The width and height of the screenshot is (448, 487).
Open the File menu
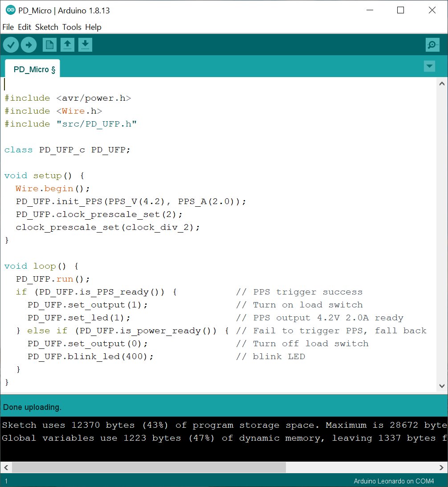[8, 27]
